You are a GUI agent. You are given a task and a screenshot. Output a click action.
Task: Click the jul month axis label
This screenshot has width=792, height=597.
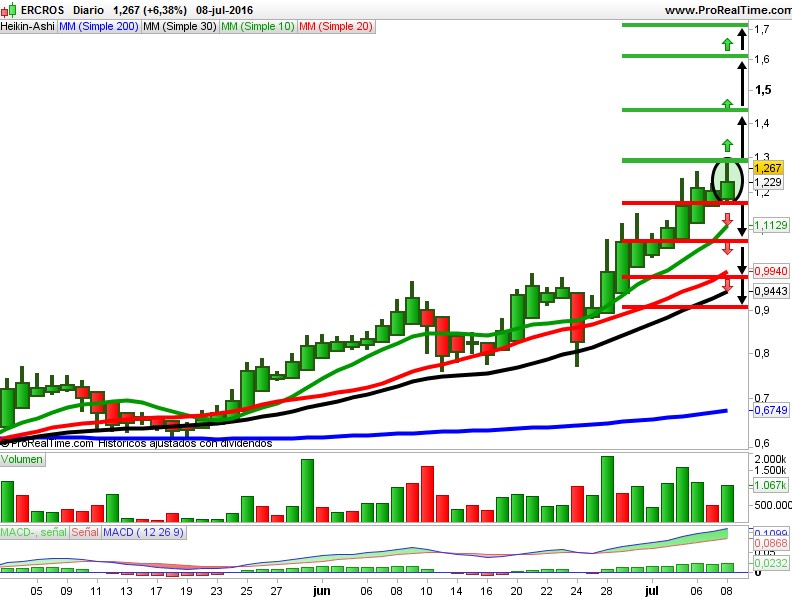click(x=652, y=590)
